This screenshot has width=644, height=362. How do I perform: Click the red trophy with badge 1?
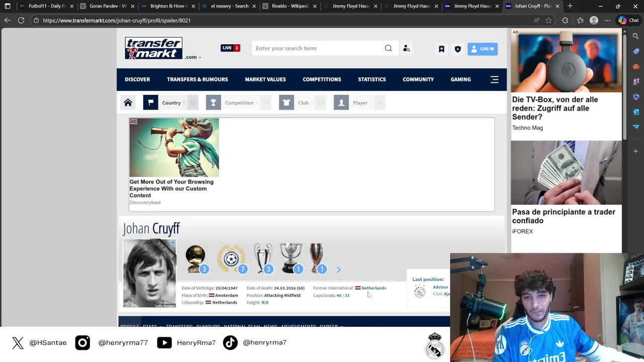[317, 259]
